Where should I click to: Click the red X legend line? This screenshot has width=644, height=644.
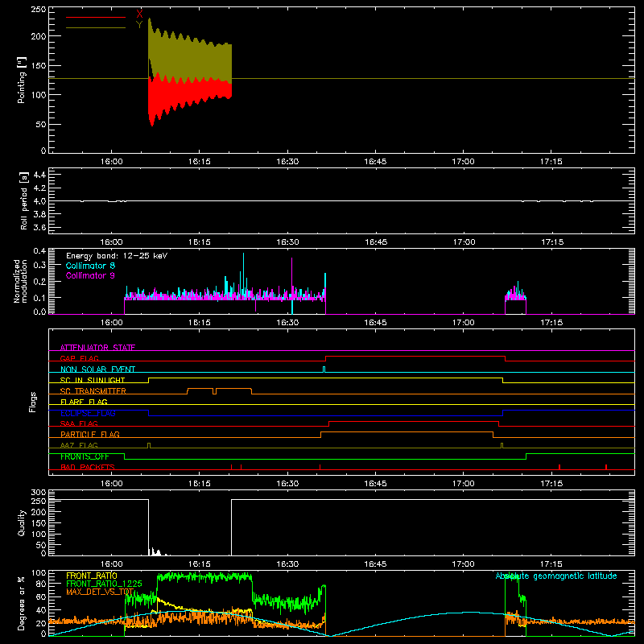(x=96, y=17)
